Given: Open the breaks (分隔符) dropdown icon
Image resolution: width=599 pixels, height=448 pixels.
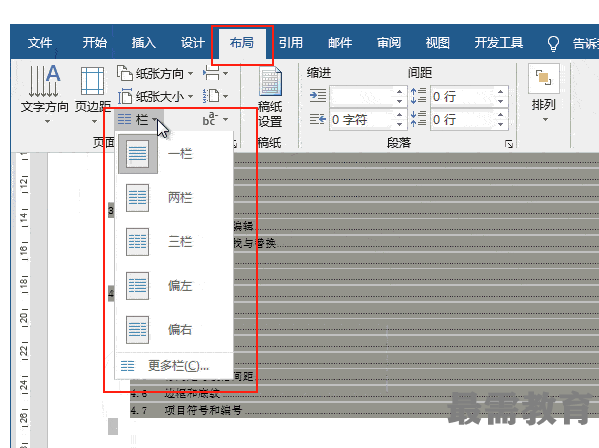Looking at the screenshot, I should [x=215, y=73].
